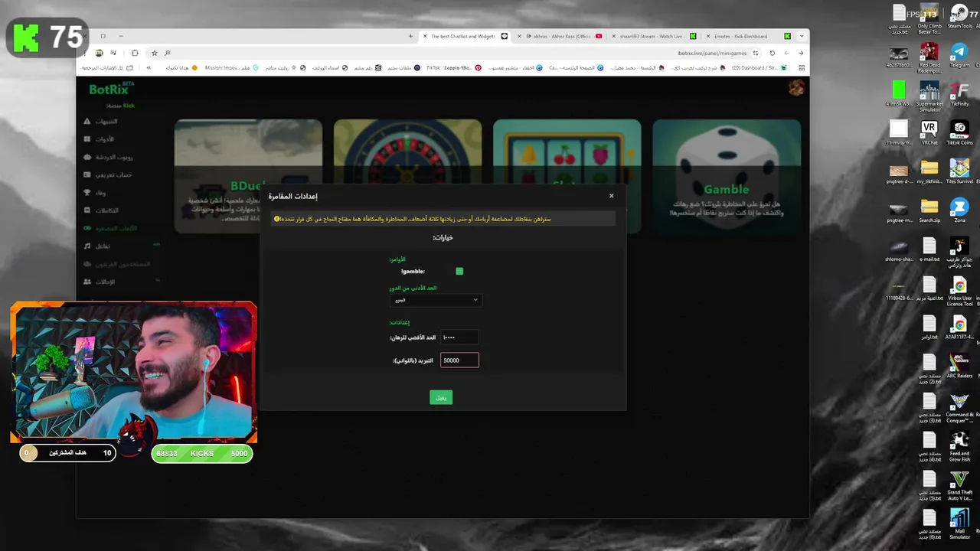Open alerts warning-triangle sidebar item
Viewport: 980px width, 551px height.
pyautogui.click(x=102, y=122)
